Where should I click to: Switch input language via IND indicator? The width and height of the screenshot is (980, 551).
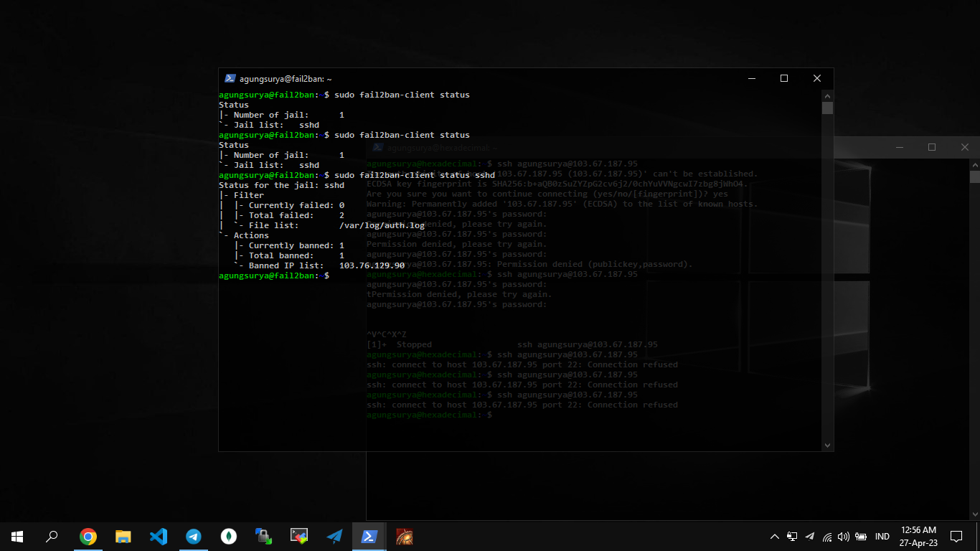(882, 537)
